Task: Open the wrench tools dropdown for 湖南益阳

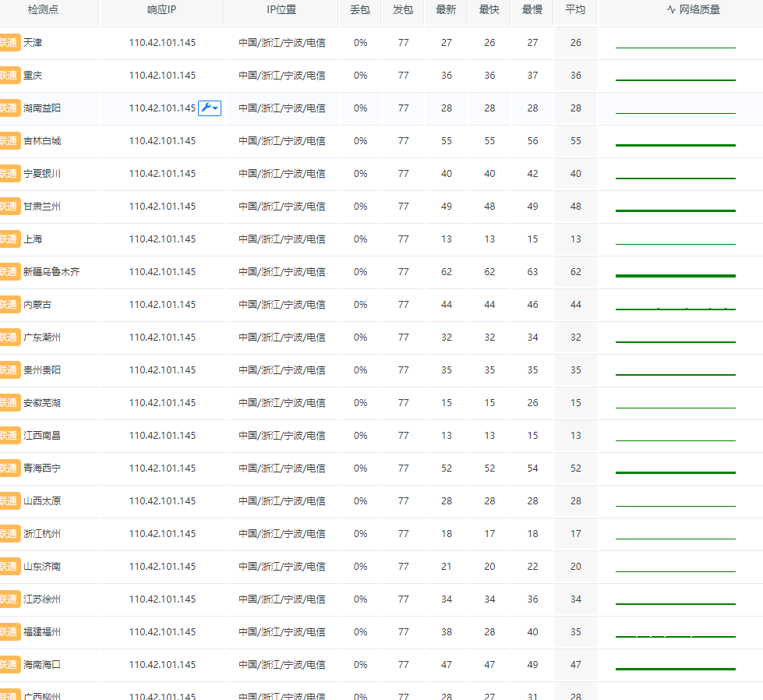Action: (x=210, y=108)
